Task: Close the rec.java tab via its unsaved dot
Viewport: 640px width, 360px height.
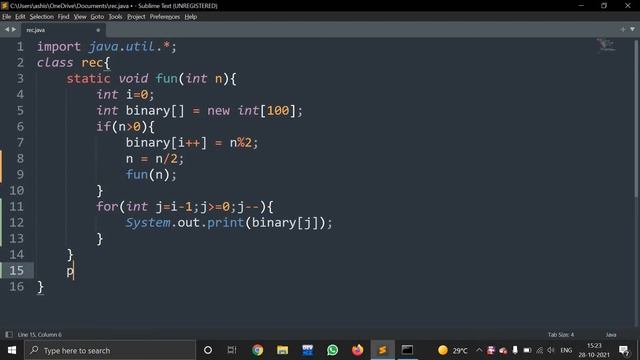Action: point(98,30)
